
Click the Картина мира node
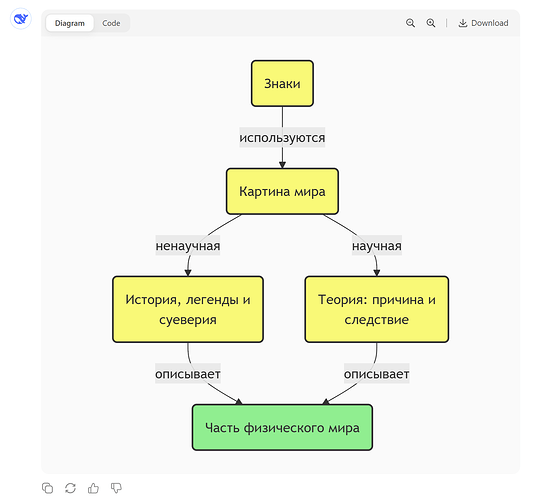point(282,191)
